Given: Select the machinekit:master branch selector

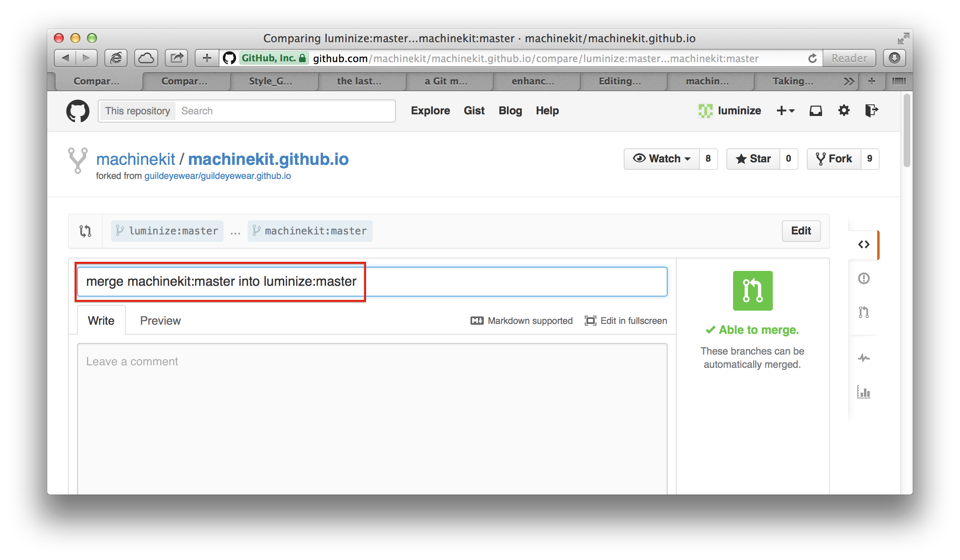Looking at the screenshot, I should pos(310,231).
